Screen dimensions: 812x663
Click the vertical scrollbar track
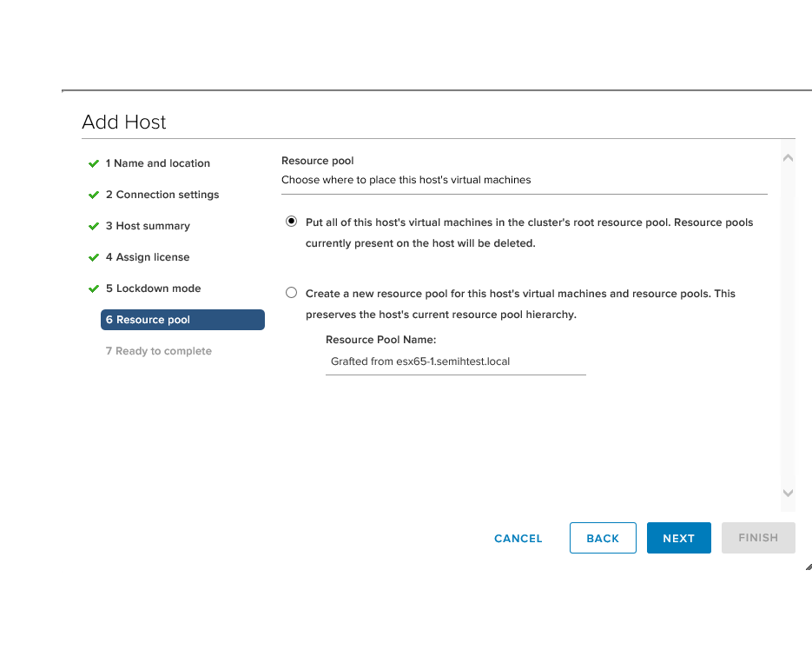[788, 326]
